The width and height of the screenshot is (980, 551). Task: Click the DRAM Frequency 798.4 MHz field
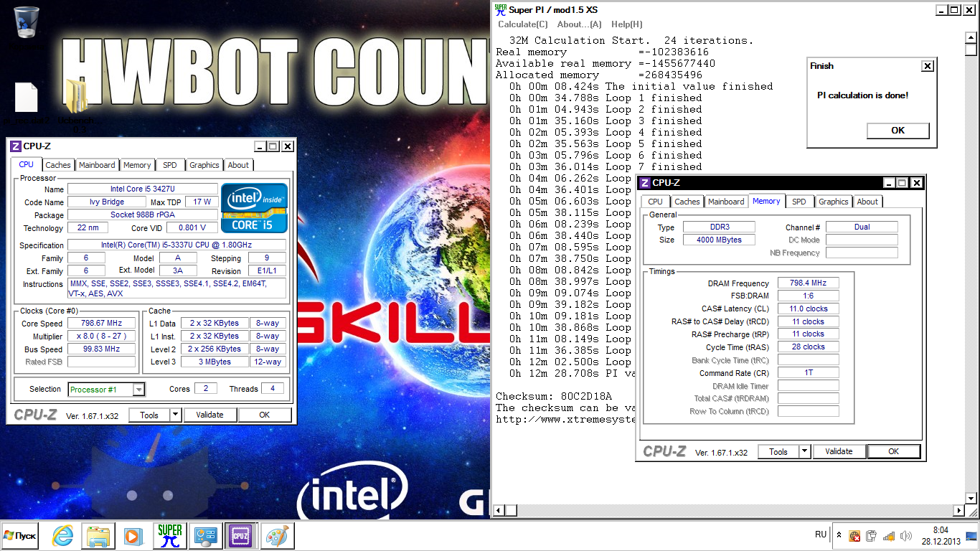(x=808, y=283)
